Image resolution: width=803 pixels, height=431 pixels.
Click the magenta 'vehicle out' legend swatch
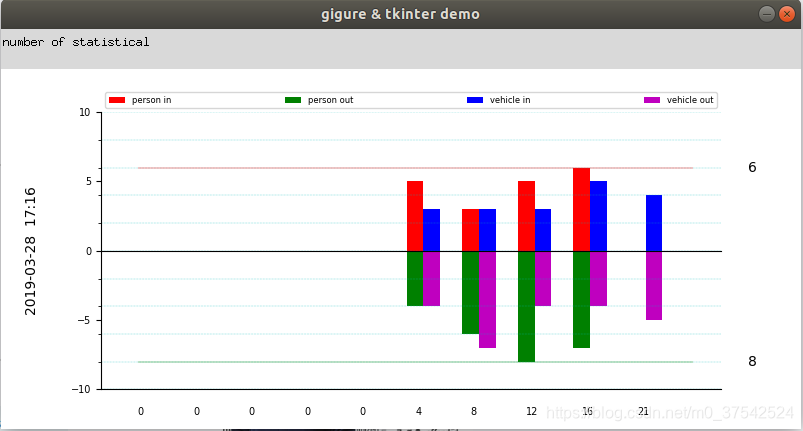[x=652, y=100]
